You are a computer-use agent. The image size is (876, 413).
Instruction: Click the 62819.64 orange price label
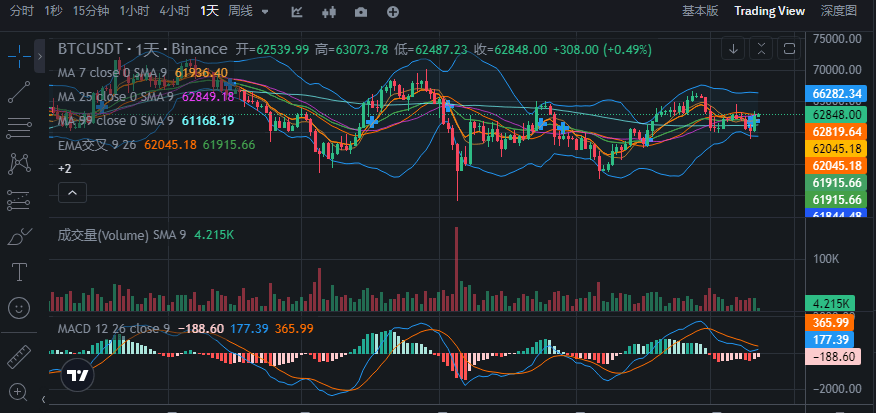(x=836, y=132)
